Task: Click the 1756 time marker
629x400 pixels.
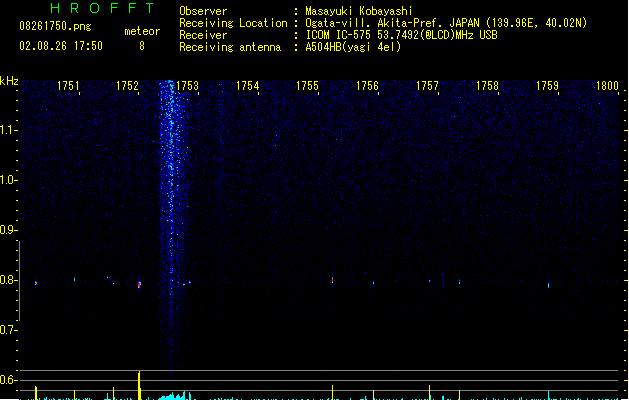Action: click(367, 86)
